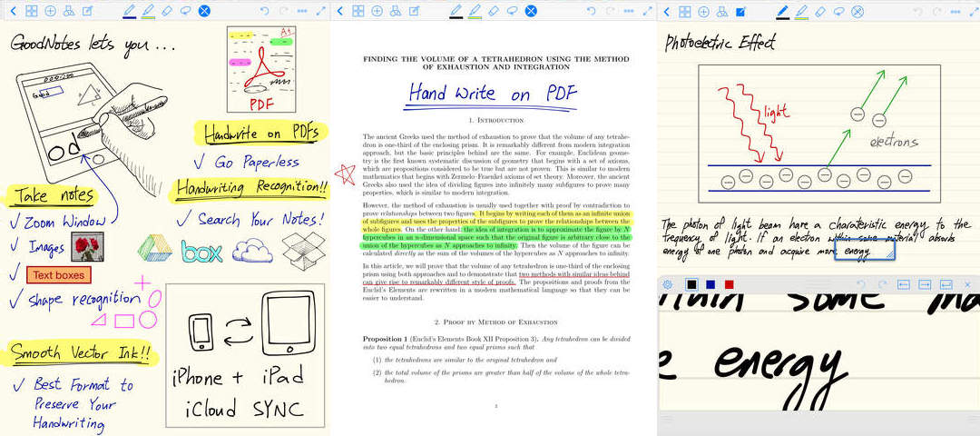Add a new page in left panel
The height and width of the screenshot is (436, 980).
[51, 11]
